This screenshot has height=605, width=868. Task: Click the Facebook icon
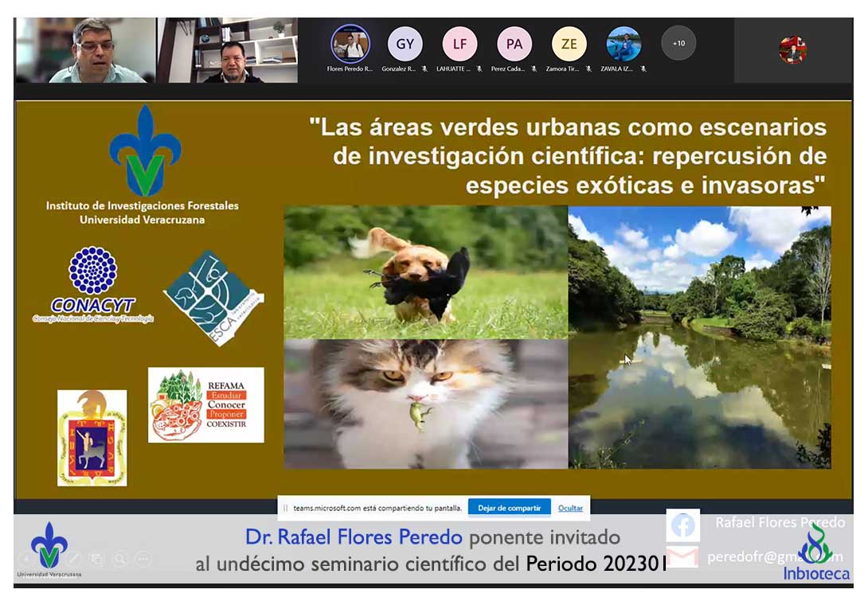682,525
